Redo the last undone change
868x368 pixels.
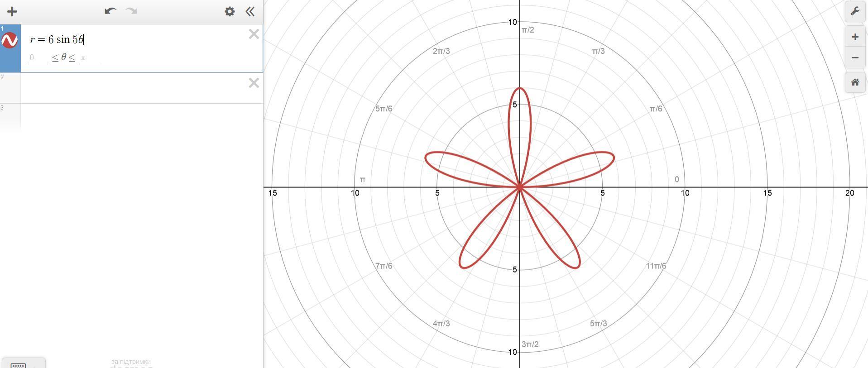point(131,11)
